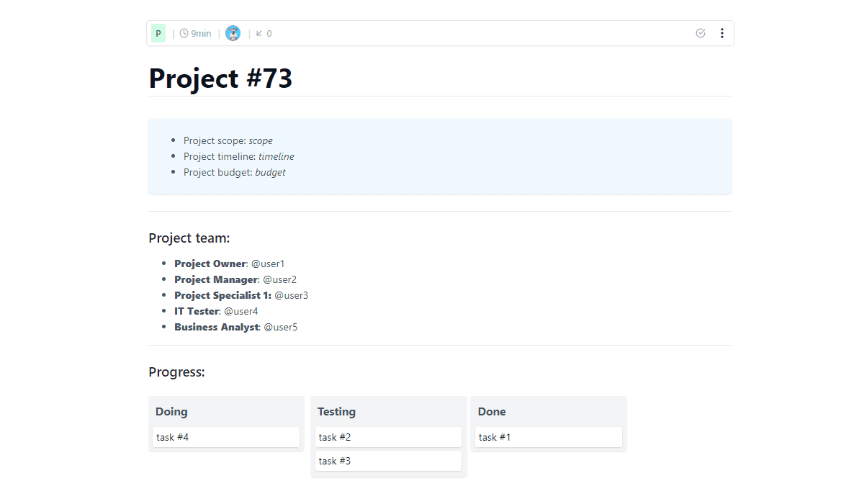The image size is (864, 504).
Task: Toggle the checkmark circle status icon
Action: pyautogui.click(x=701, y=33)
